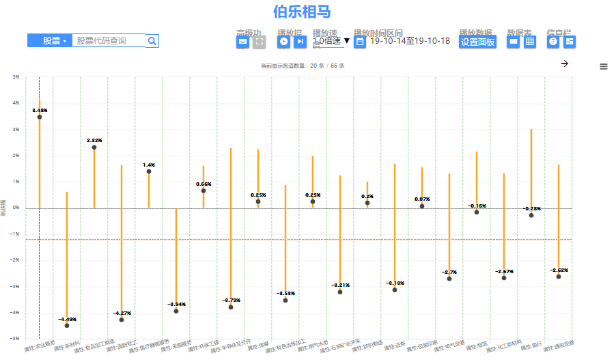
Task: Click axis label 属性:石油矿业开采
Action: 340,346
